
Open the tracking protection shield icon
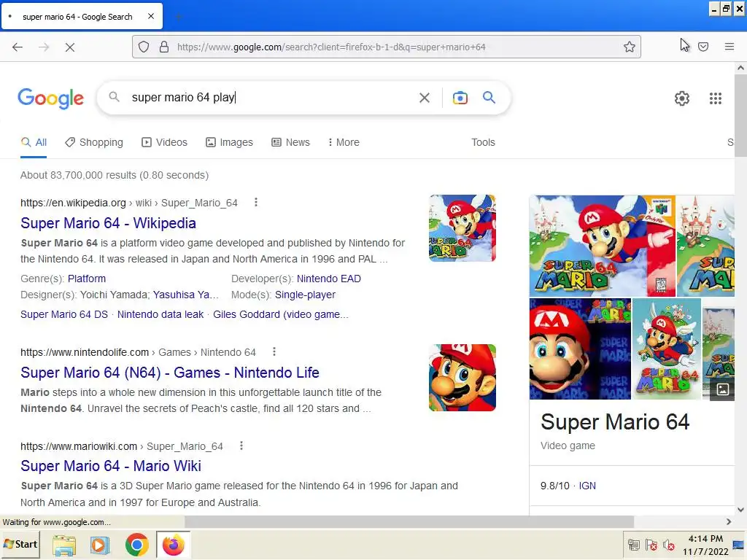pos(144,47)
